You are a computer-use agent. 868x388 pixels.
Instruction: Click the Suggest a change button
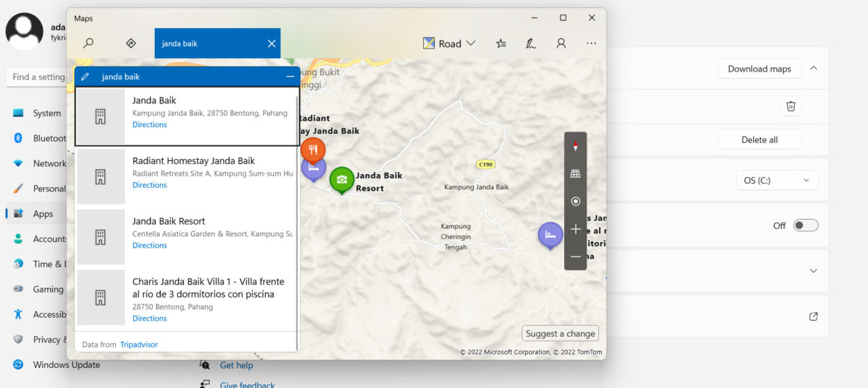(x=560, y=333)
